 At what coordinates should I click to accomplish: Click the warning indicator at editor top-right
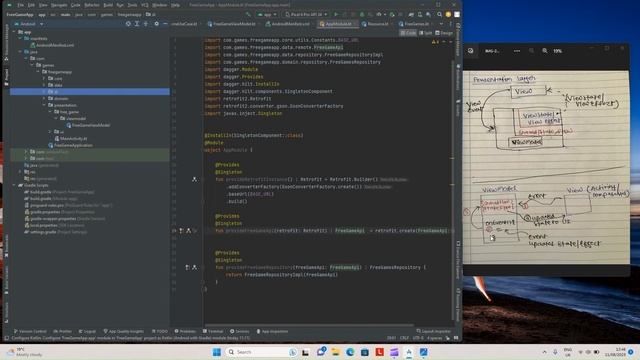(x=436, y=42)
